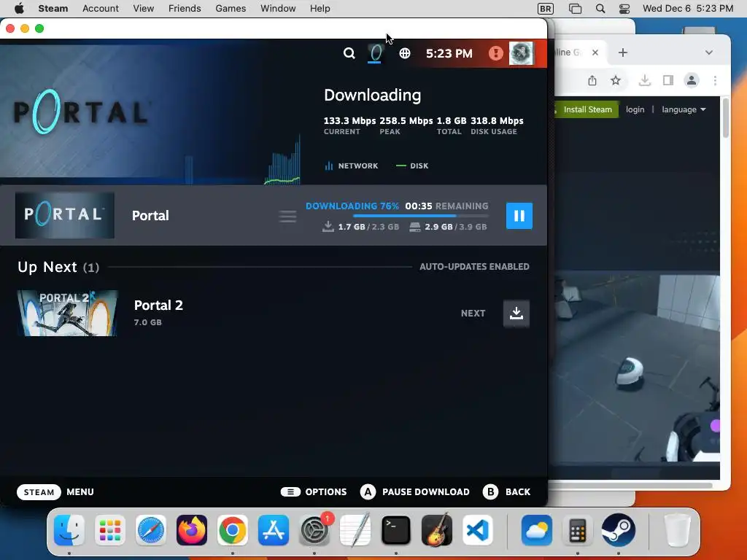Image resolution: width=747 pixels, height=560 pixels.
Task: Open the Help menu
Action: click(x=320, y=9)
